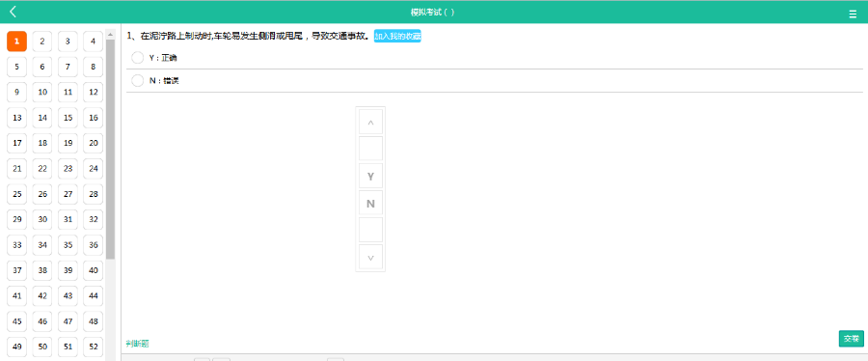The width and height of the screenshot is (868, 361).
Task: Go to question 35
Action: click(x=68, y=245)
